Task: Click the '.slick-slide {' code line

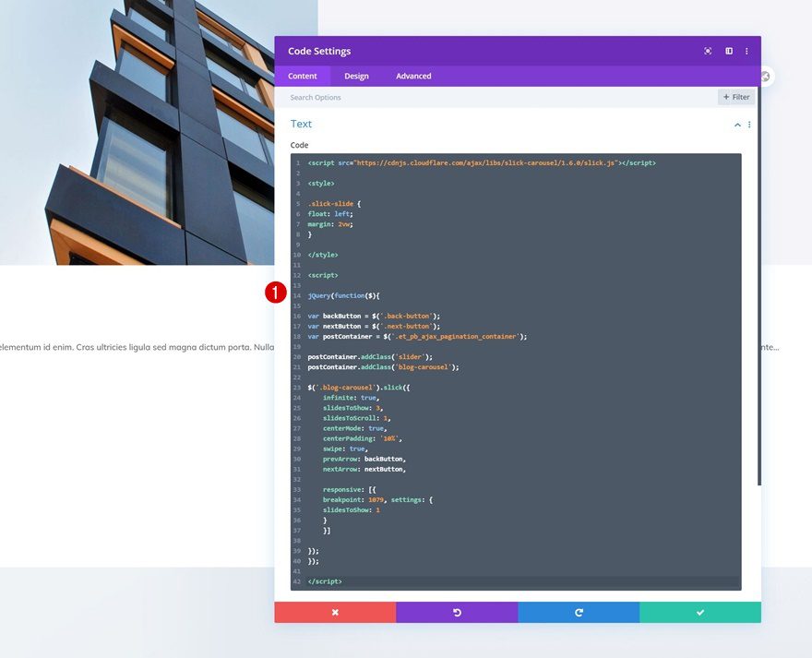Action: 334,204
